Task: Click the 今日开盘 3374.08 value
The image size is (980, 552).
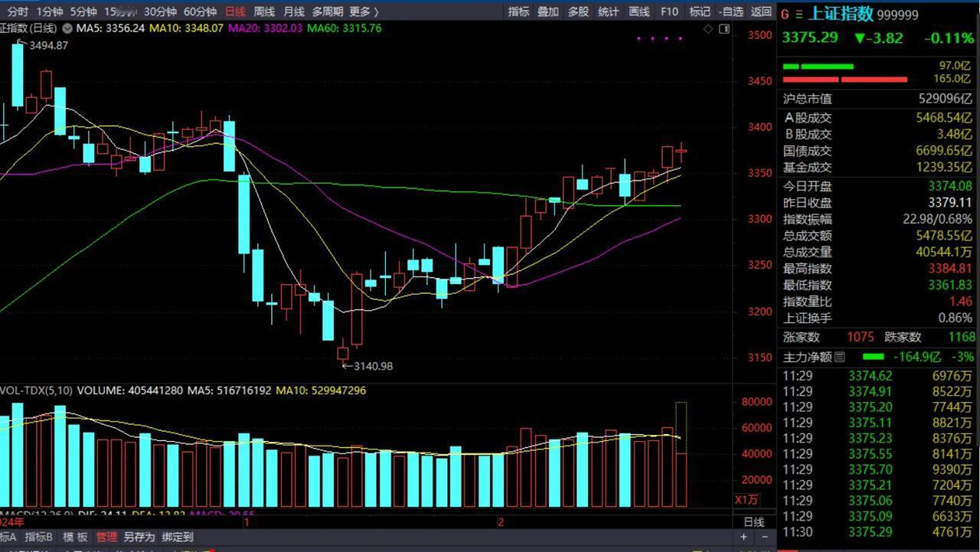Action: click(950, 186)
